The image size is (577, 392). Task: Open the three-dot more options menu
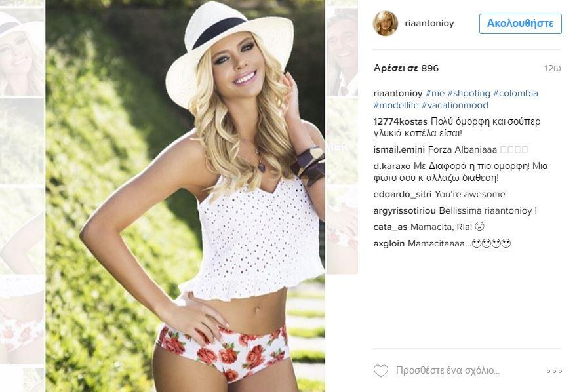click(554, 372)
